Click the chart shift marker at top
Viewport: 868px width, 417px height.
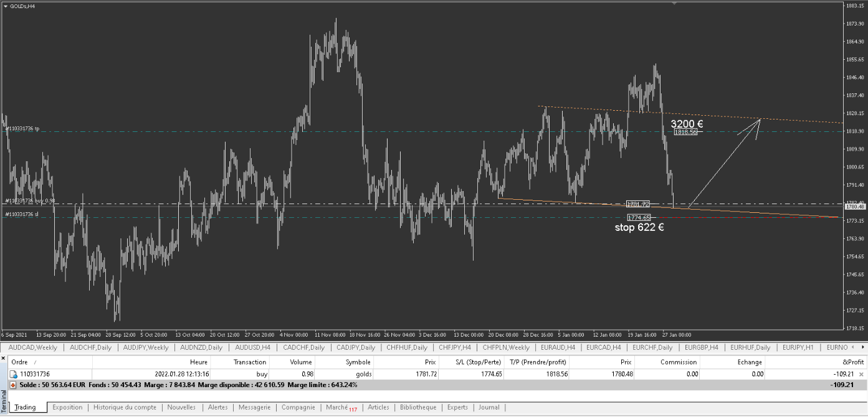coord(674,2)
